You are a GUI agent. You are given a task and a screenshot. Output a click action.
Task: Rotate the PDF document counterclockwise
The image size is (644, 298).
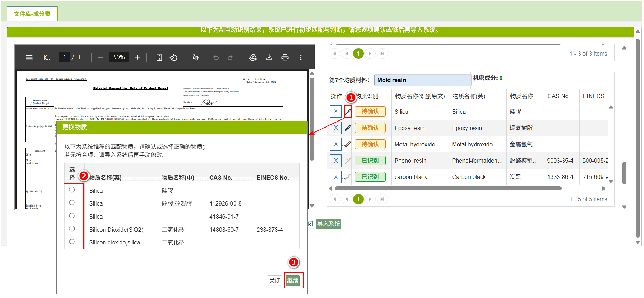[173, 57]
